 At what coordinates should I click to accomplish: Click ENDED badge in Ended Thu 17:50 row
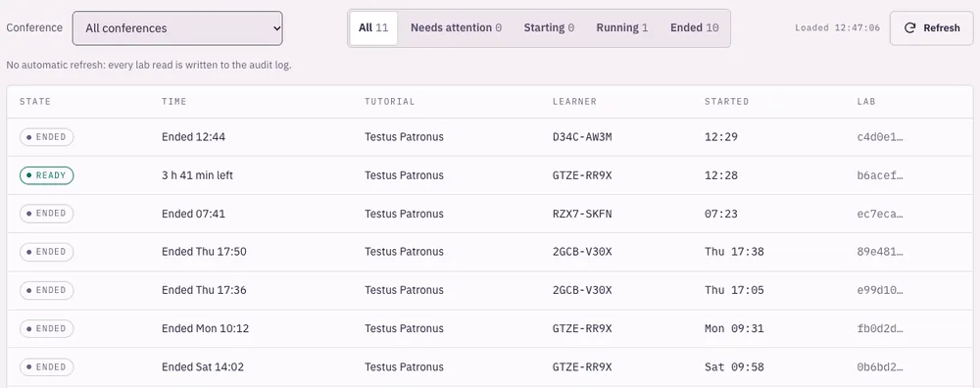[x=46, y=252]
